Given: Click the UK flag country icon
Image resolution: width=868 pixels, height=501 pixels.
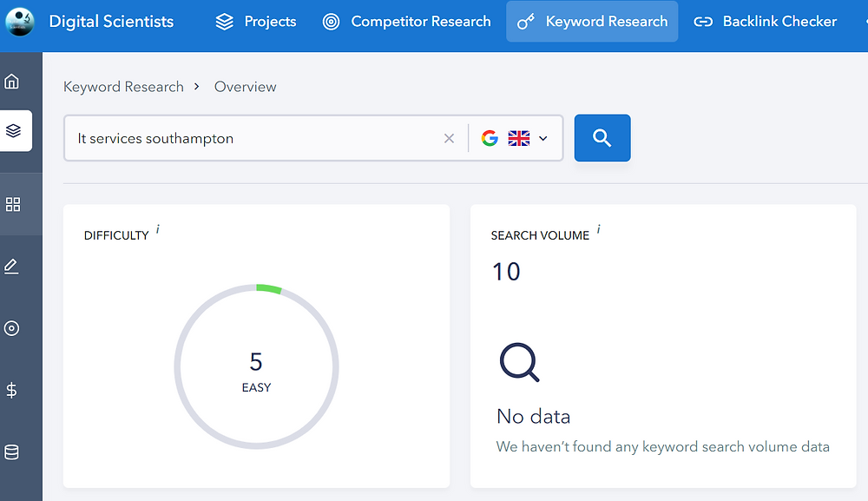Looking at the screenshot, I should [519, 138].
